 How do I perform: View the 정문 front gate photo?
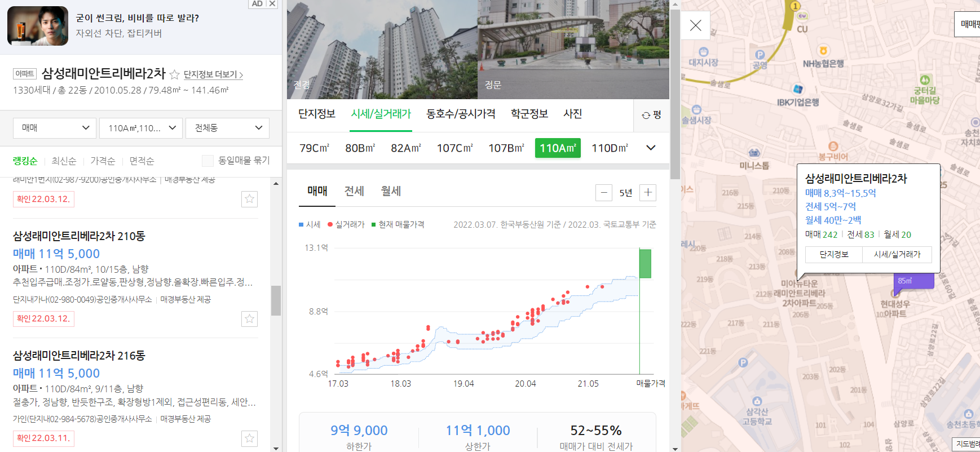[x=573, y=50]
